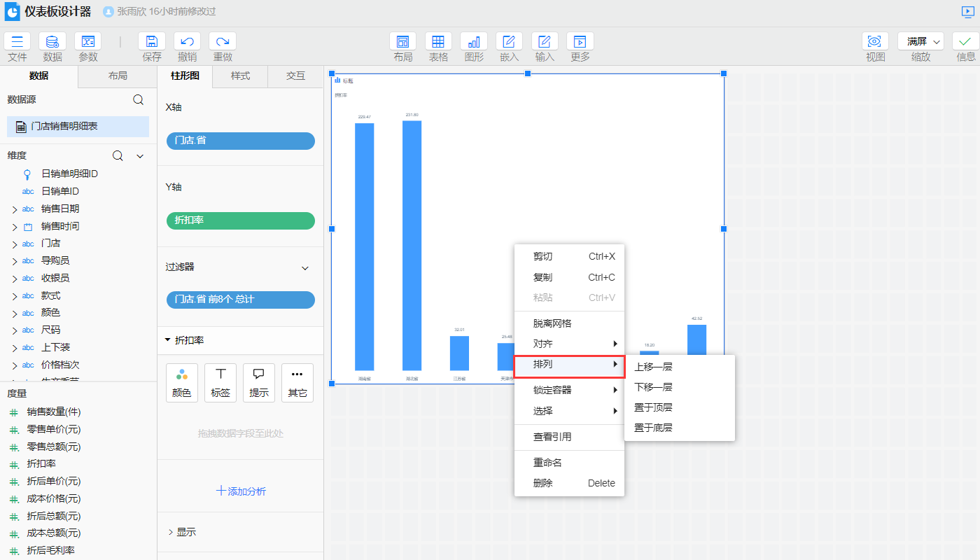Viewport: 980px width, 560px height.
Task: Open the Color (颜色) settings button
Action: [181, 382]
